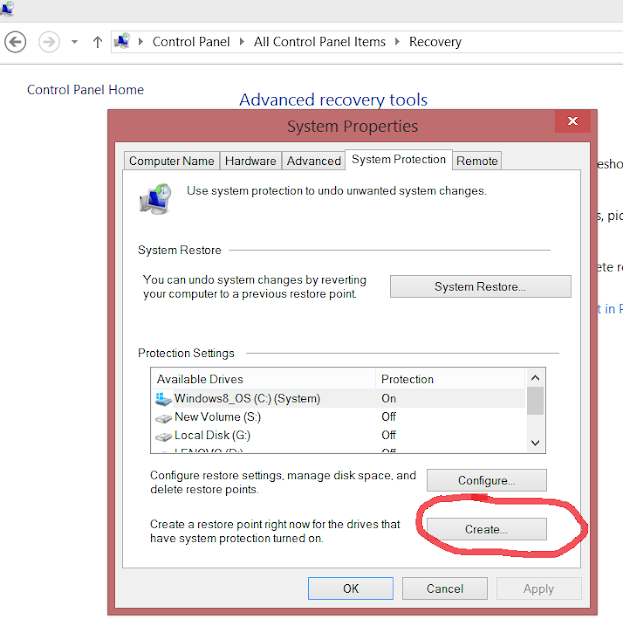Click the window icon in title bar

(x=7, y=8)
